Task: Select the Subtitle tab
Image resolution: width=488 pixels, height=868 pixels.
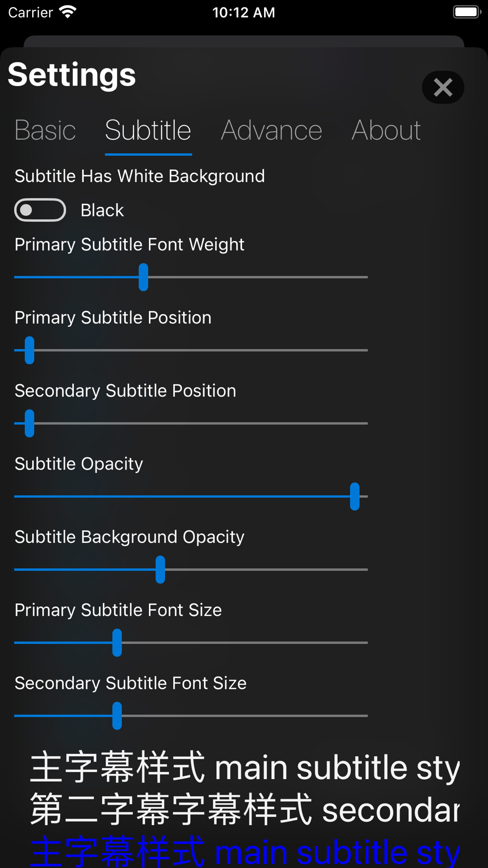Action: 148,130
